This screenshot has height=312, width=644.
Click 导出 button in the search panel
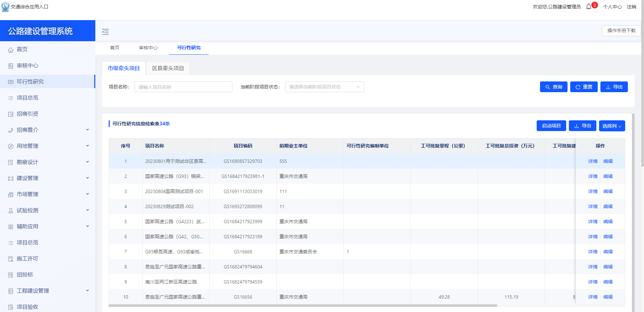tap(614, 87)
